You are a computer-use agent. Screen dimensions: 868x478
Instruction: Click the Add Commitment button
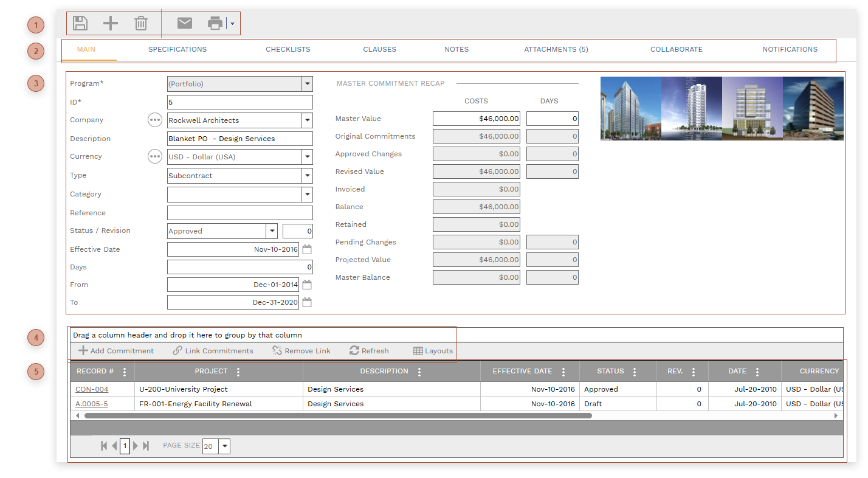116,351
